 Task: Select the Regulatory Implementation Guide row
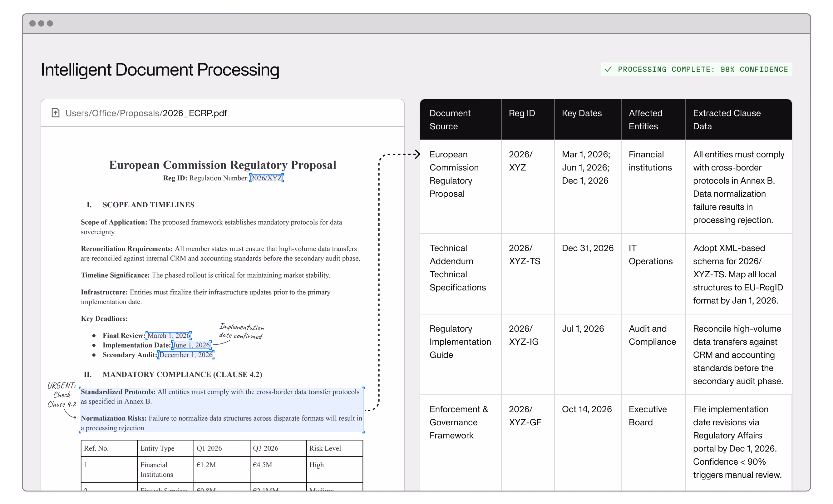tap(460, 342)
